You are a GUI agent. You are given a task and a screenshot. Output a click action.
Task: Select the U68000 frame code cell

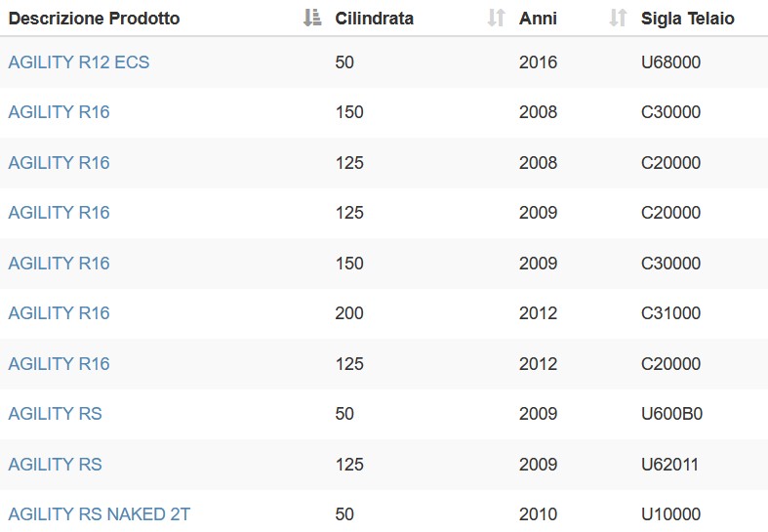[670, 62]
